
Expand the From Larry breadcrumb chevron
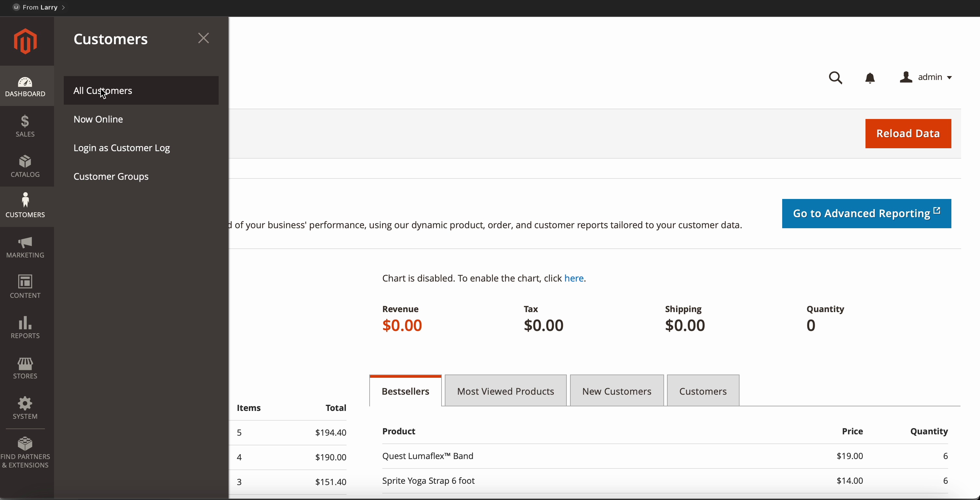click(63, 7)
